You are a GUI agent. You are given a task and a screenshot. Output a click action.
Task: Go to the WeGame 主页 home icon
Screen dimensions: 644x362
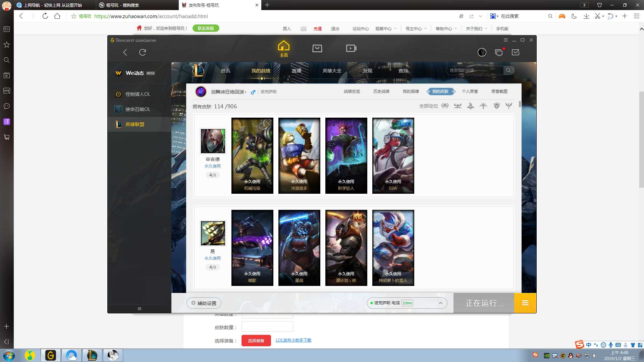284,49
